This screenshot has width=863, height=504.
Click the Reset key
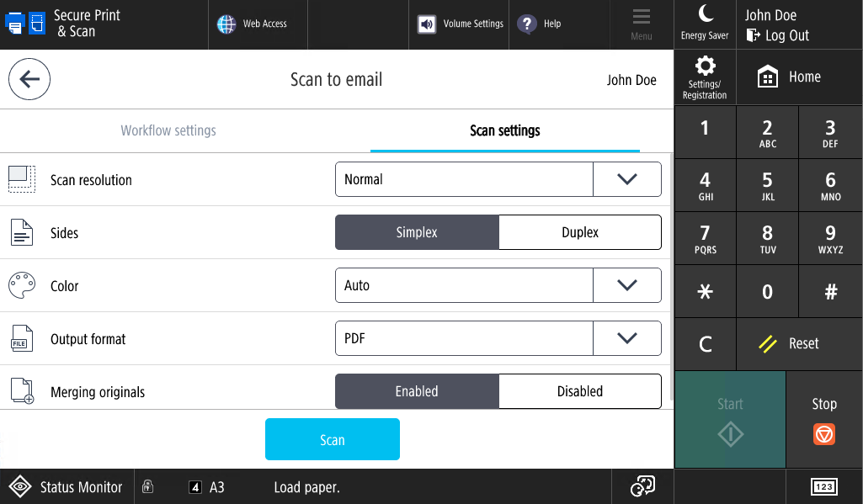799,344
